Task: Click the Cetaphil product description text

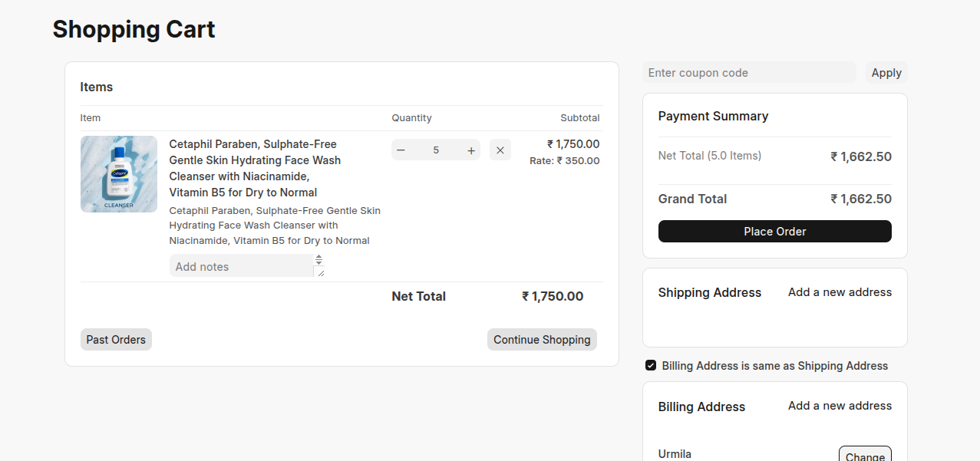Action: (275, 226)
